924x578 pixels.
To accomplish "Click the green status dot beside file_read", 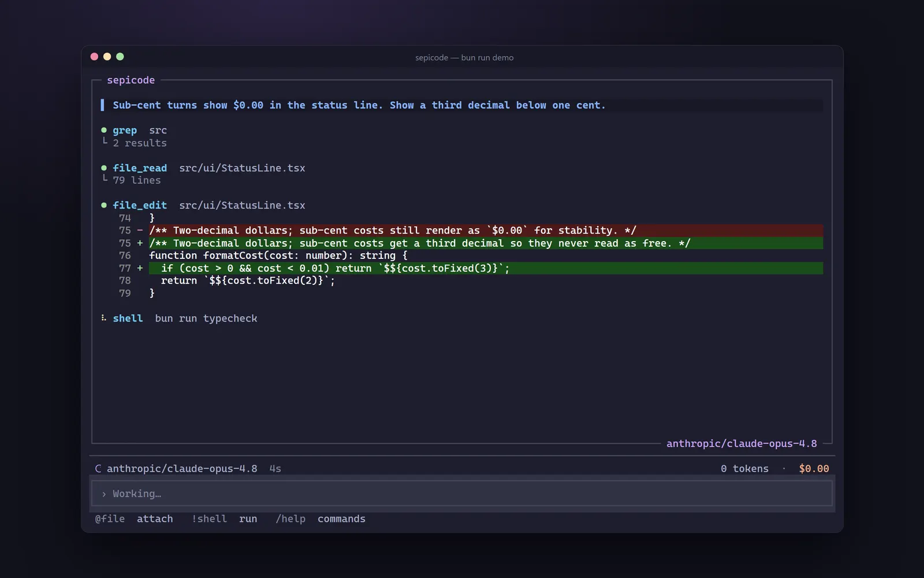I will [x=104, y=168].
